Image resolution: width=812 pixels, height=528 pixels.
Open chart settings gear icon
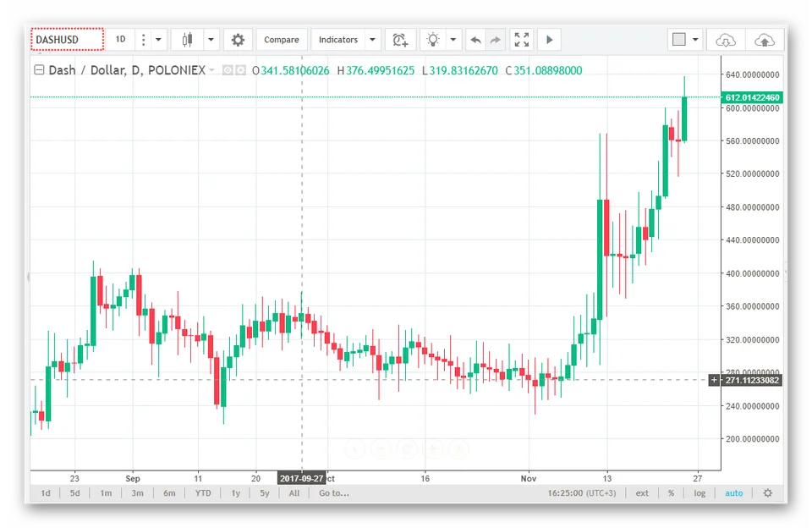[x=238, y=40]
